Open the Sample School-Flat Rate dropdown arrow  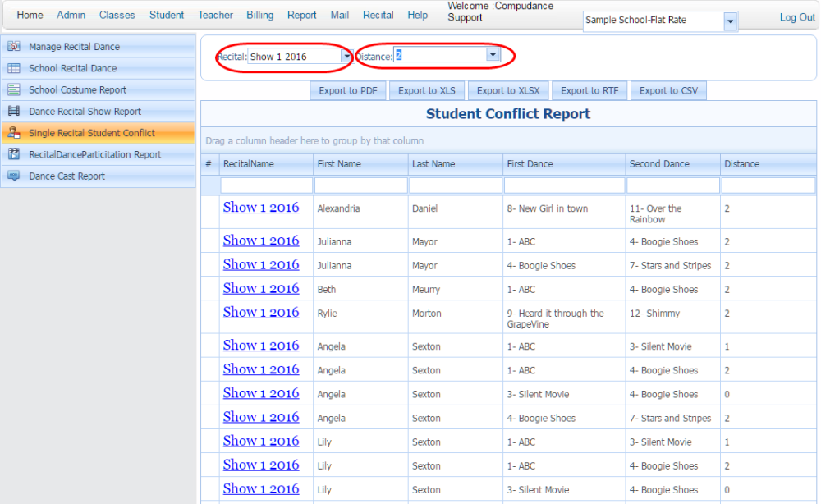730,21
